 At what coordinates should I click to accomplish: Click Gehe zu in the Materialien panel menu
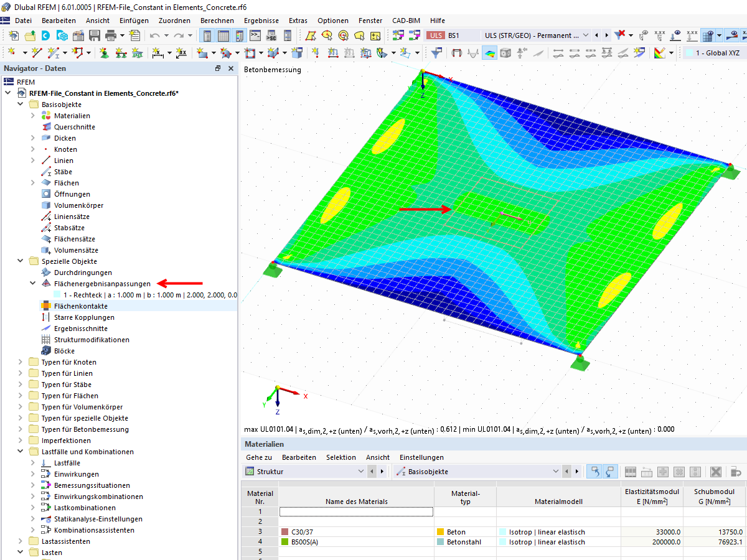pos(259,457)
